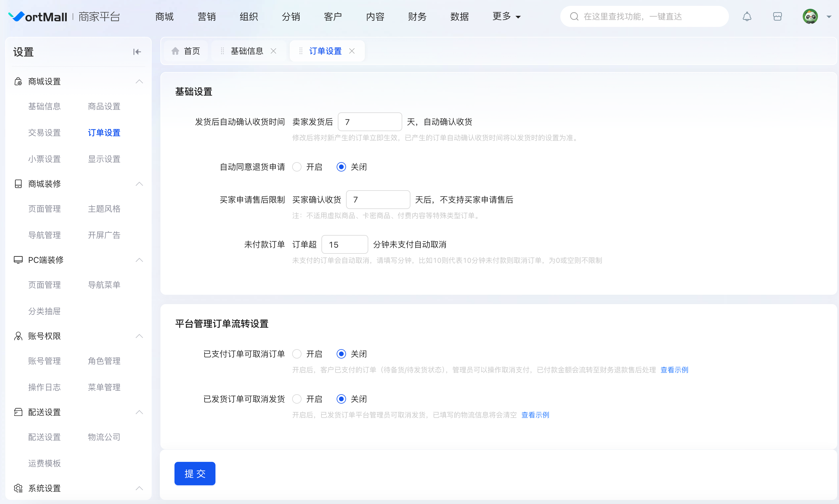Close the 订单设置 tab
This screenshot has height=504, width=839.
tap(352, 51)
